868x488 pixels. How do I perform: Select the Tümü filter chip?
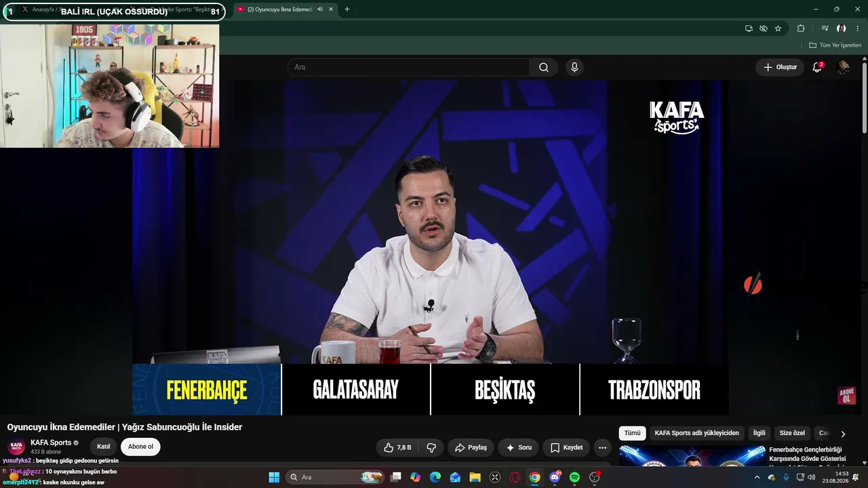tap(632, 433)
